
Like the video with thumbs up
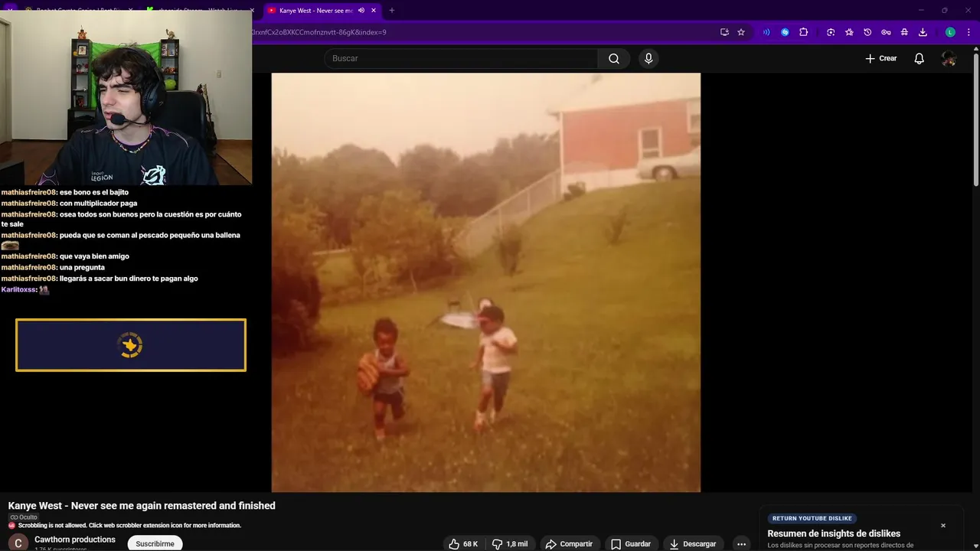pyautogui.click(x=463, y=544)
